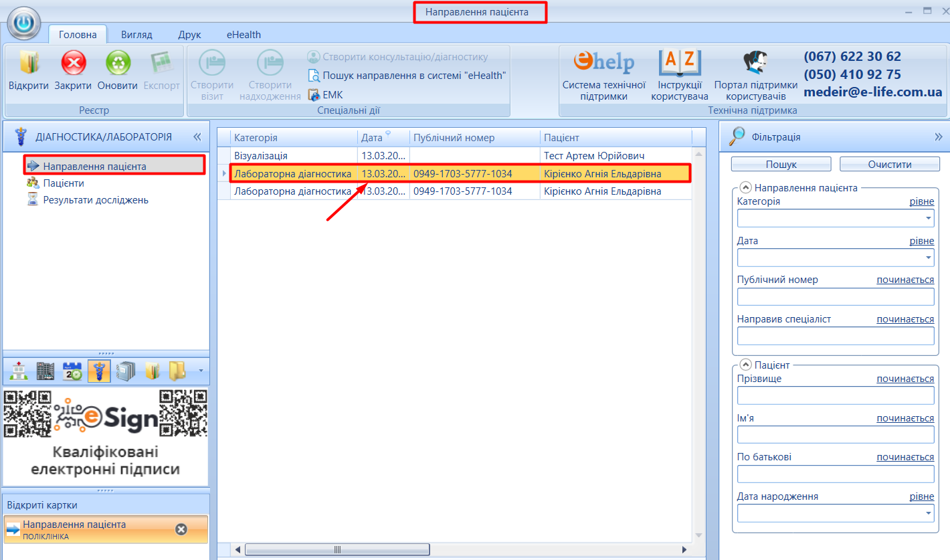This screenshot has height=560, width=950.
Task: Click the stacked notebooks icon
Action: pyautogui.click(x=126, y=371)
